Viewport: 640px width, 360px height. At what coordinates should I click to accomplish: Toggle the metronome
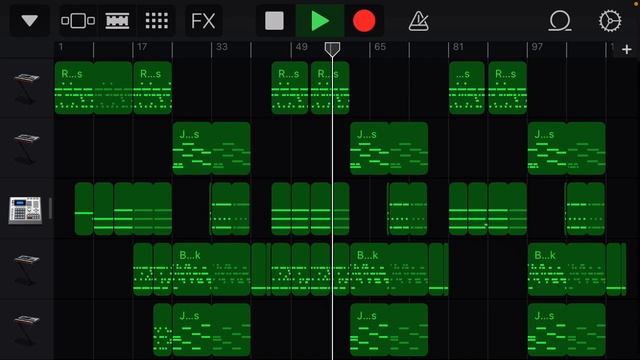[418, 20]
